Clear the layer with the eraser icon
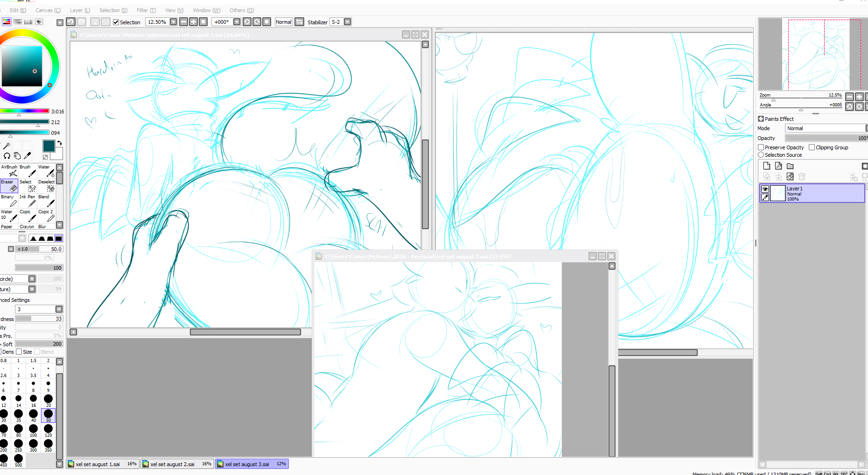Screen dimensions: 868x475 coord(790,176)
